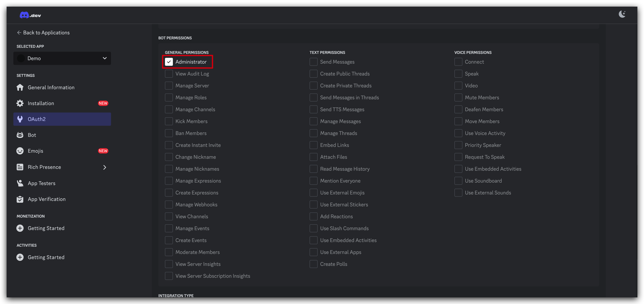Viewport: 644px width, 304px height.
Task: Click the NEW badge beside Emojis
Action: pyautogui.click(x=103, y=151)
